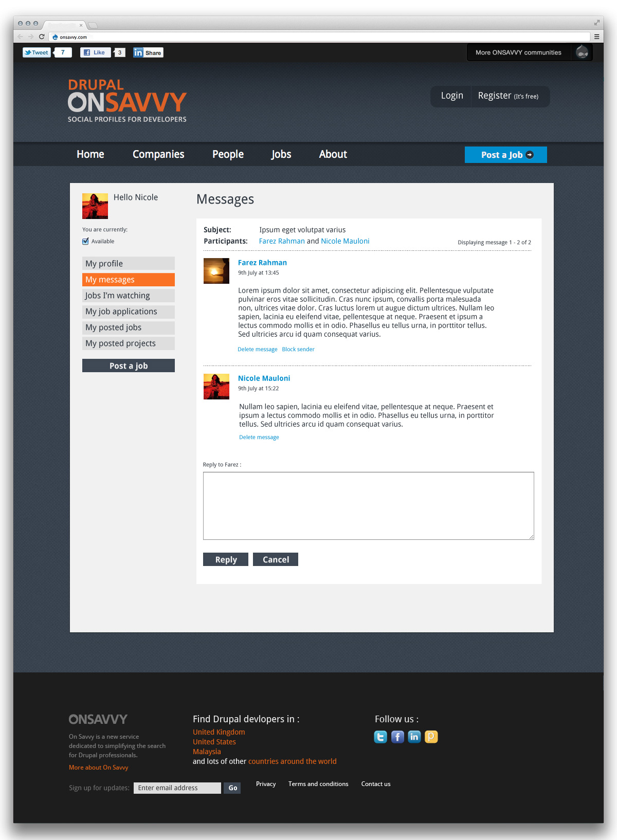This screenshot has height=840, width=617.
Task: Open the Privacy footer link
Action: pos(266,784)
